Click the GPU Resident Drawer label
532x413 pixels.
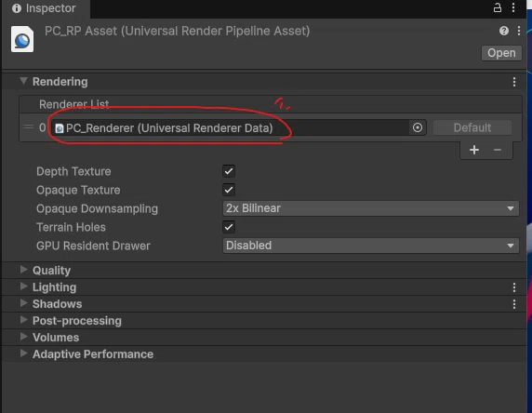pyautogui.click(x=93, y=246)
